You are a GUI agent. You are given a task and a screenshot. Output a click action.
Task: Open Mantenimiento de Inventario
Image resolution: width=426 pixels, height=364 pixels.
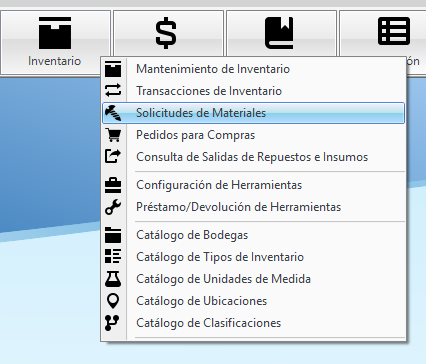pos(253,69)
